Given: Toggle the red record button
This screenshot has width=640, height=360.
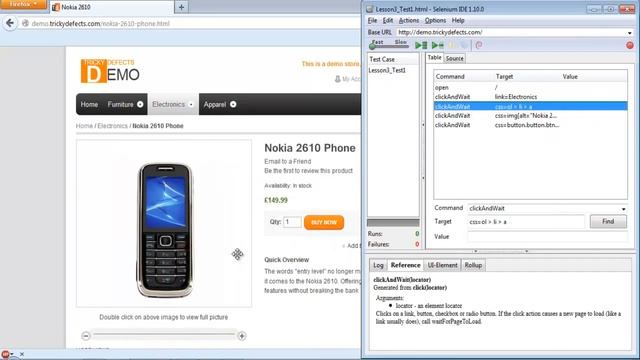Looking at the screenshot, I should click(630, 45).
